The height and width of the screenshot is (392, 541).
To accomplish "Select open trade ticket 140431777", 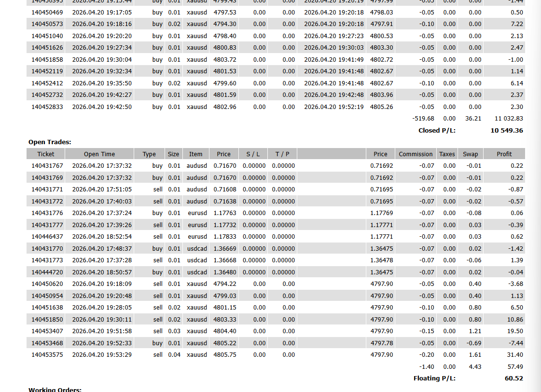I will click(x=47, y=225).
